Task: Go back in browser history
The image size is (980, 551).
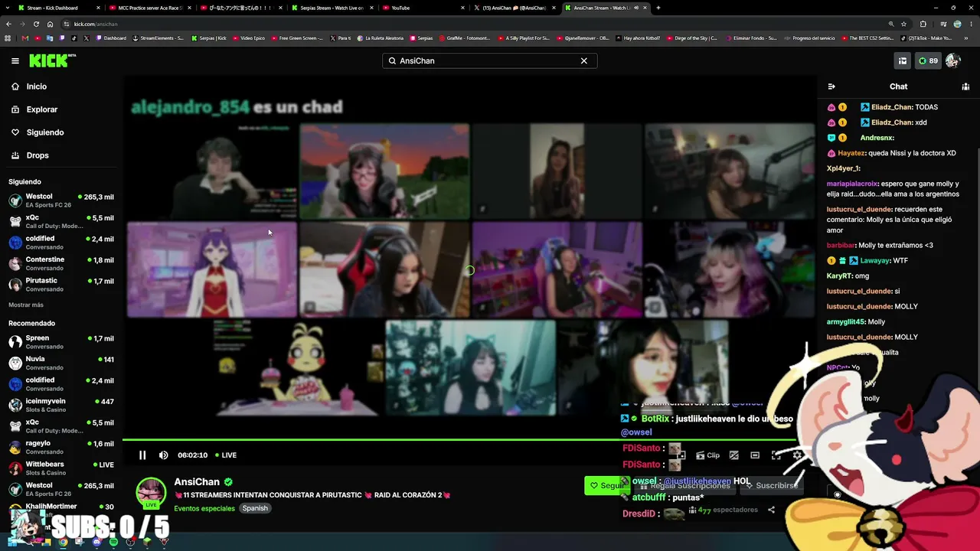Action: 8,24
